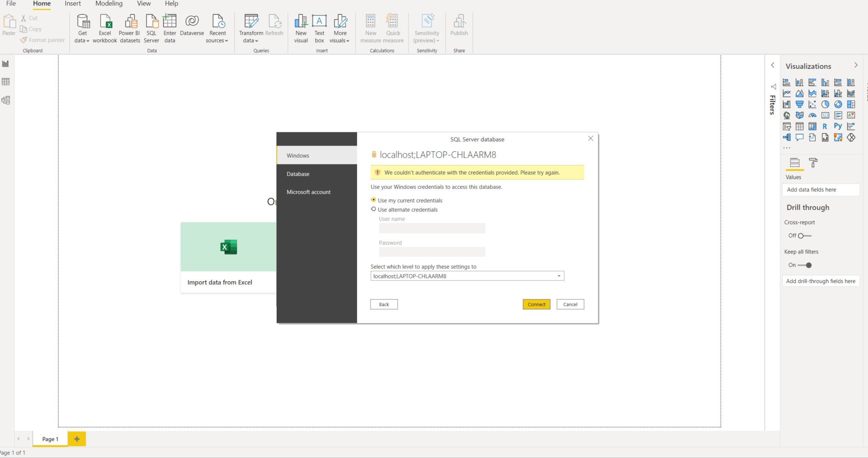This screenshot has height=458, width=868.
Task: Close the SQL Server database dialog
Action: 590,138
